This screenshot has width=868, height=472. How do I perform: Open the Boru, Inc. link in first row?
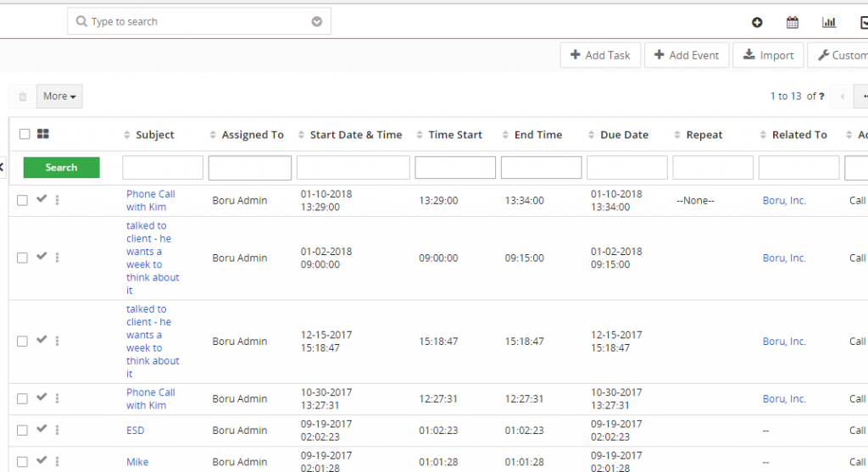pyautogui.click(x=784, y=200)
